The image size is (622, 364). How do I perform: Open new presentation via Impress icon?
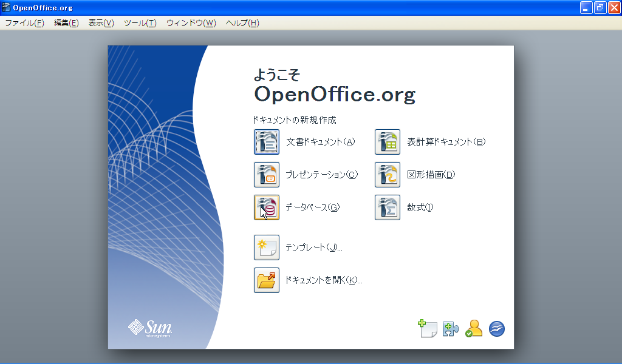tap(267, 175)
